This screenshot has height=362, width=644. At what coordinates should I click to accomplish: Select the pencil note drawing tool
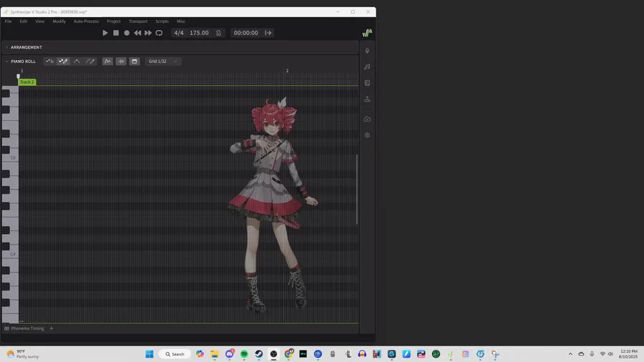coord(63,61)
